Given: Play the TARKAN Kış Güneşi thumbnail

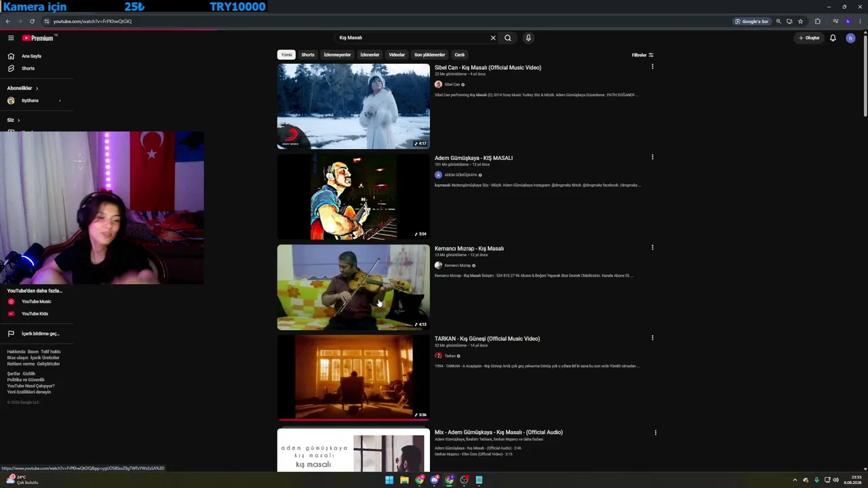Looking at the screenshot, I should point(353,378).
